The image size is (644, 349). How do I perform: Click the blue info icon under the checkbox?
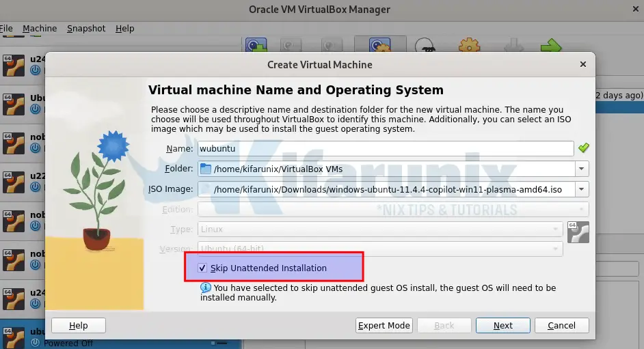coord(205,288)
